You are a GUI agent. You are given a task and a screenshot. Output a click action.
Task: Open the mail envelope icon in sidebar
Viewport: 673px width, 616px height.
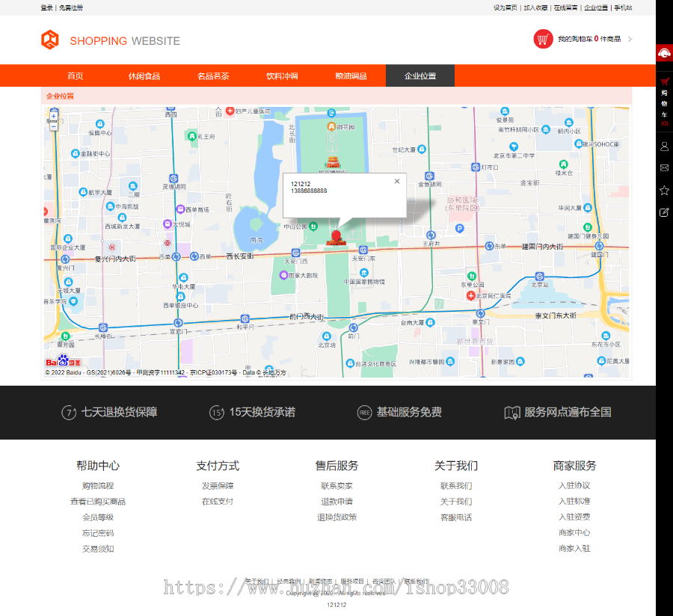tap(664, 167)
